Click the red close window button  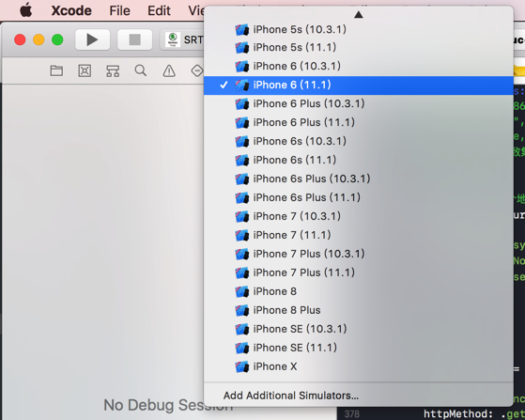click(x=20, y=39)
